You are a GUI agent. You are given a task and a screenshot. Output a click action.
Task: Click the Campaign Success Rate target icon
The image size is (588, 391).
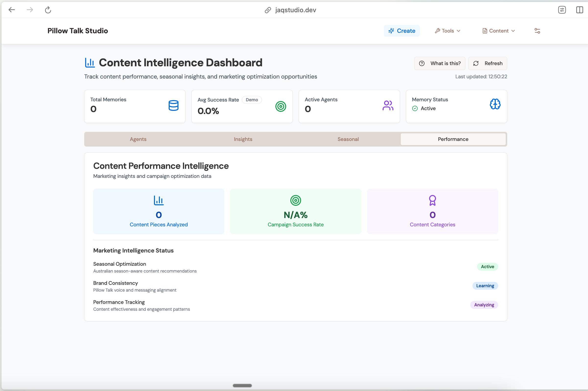296,200
